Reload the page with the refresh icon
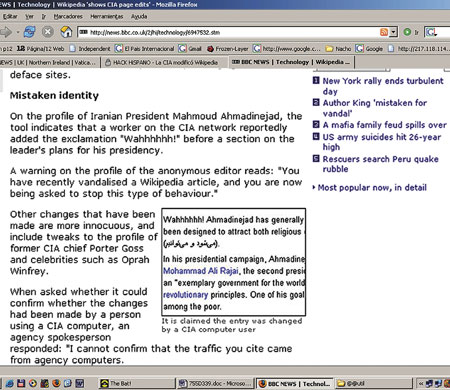This screenshot has height=390, width=450. click(30, 32)
